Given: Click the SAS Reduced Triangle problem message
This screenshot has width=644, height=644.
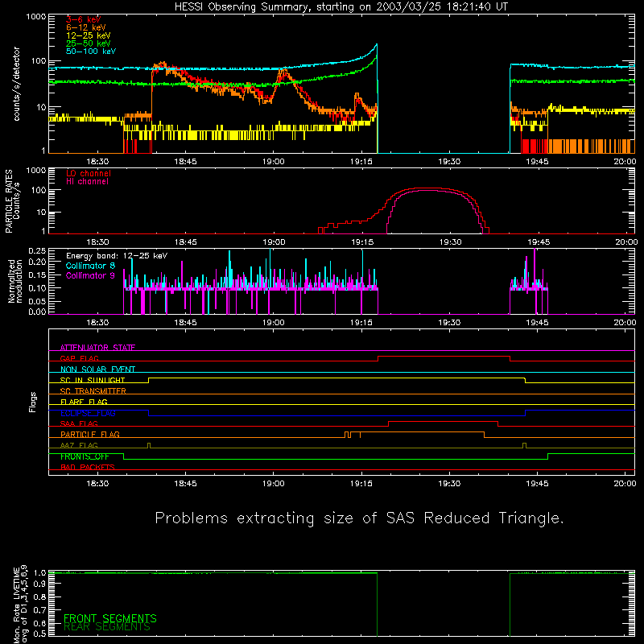Looking at the screenshot, I should click(x=359, y=518).
